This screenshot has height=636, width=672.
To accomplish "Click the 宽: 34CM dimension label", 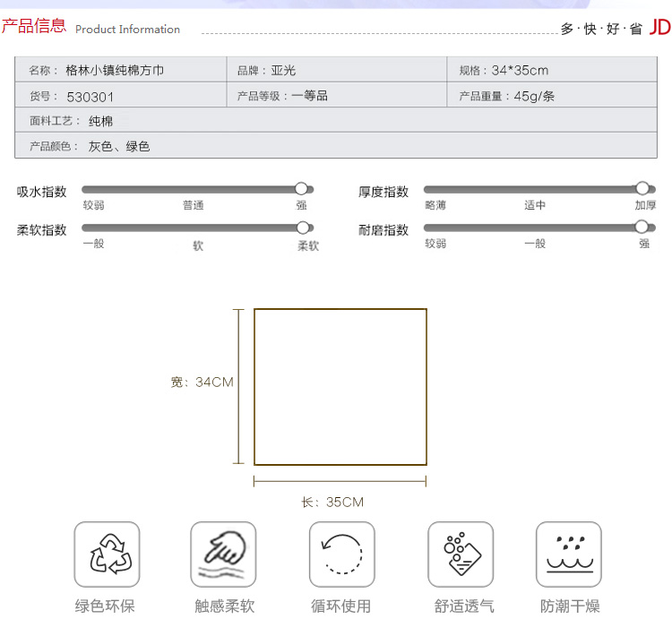I will point(202,382).
